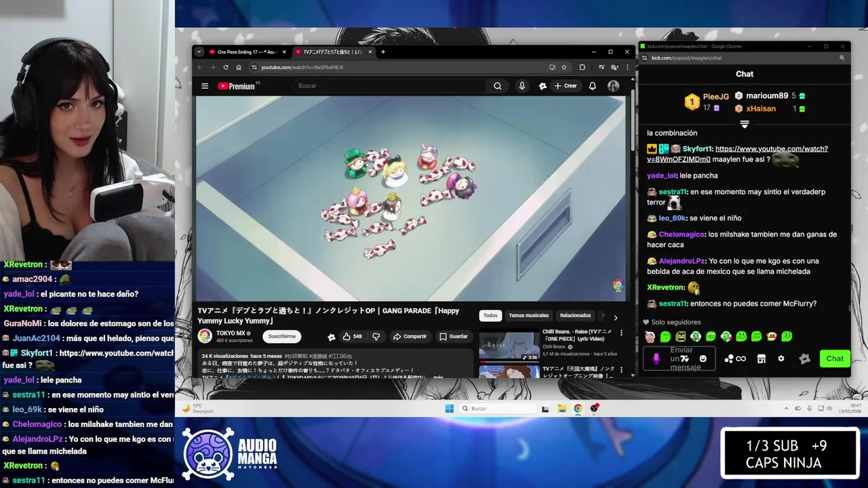Dislike the GANG PARADE video
868x488 pixels.
[x=376, y=336]
